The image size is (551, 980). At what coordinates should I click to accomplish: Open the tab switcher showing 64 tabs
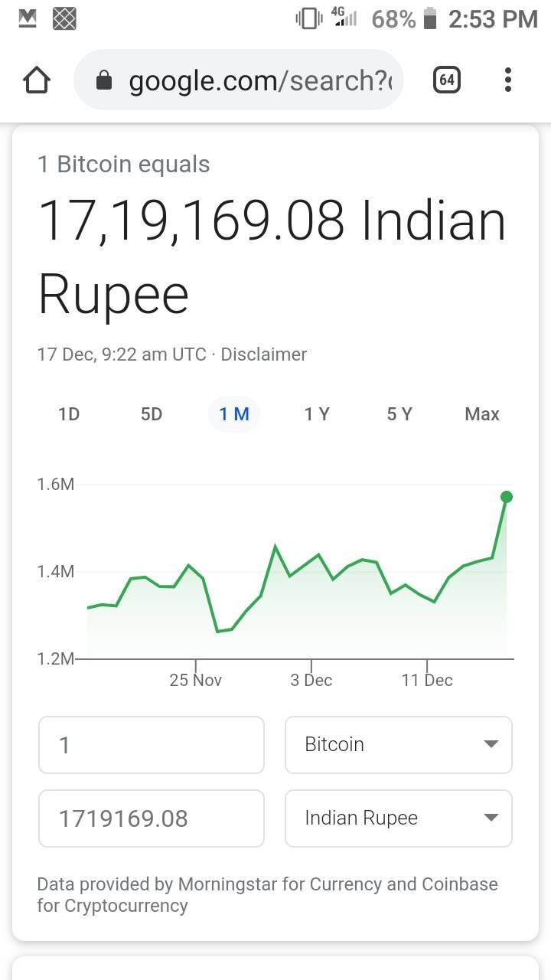pos(447,80)
